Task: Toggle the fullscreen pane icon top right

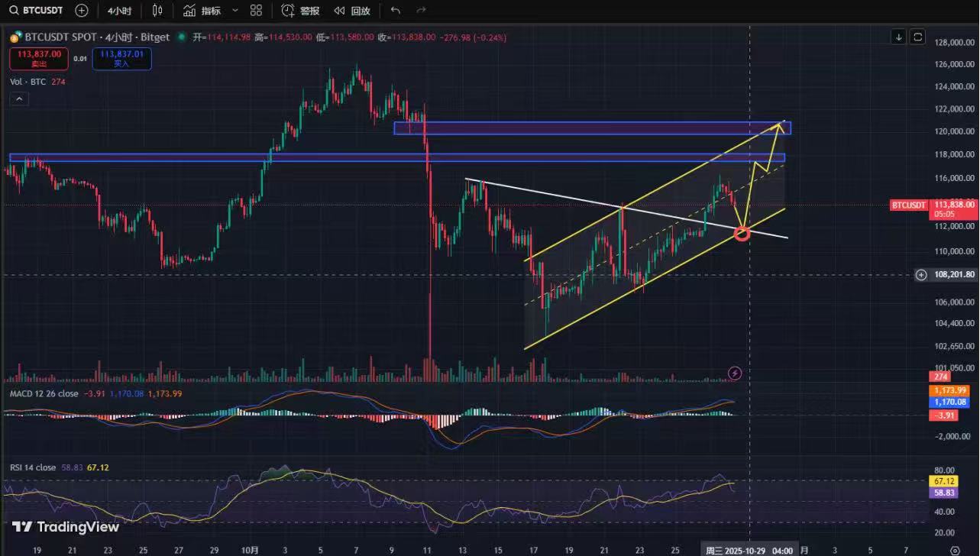Action: tap(917, 37)
